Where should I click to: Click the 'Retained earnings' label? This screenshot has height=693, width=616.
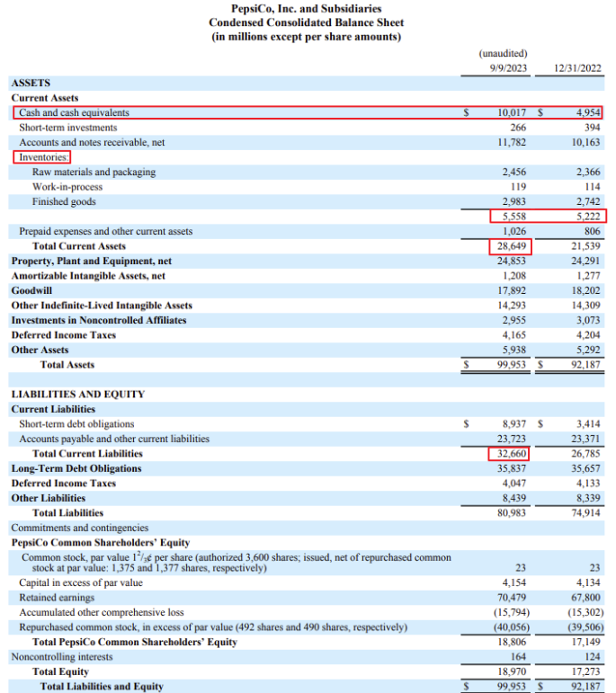click(57, 598)
